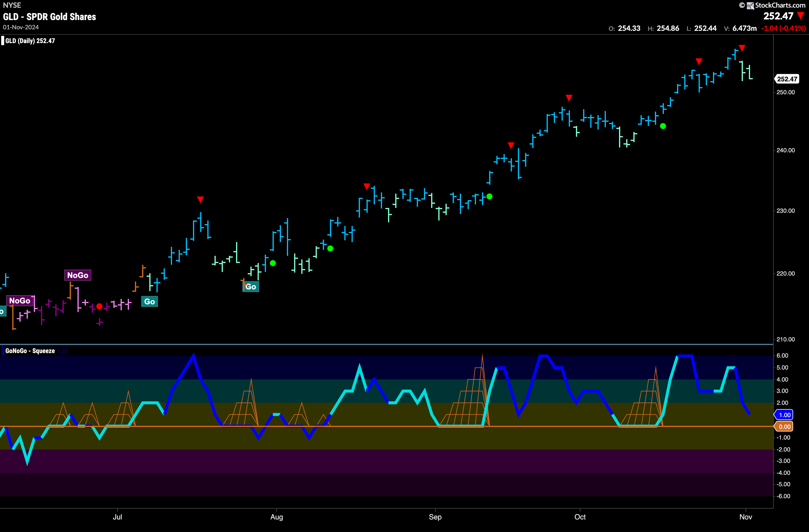Click the green dot in mid-October
809x532 pixels.
pyautogui.click(x=663, y=126)
